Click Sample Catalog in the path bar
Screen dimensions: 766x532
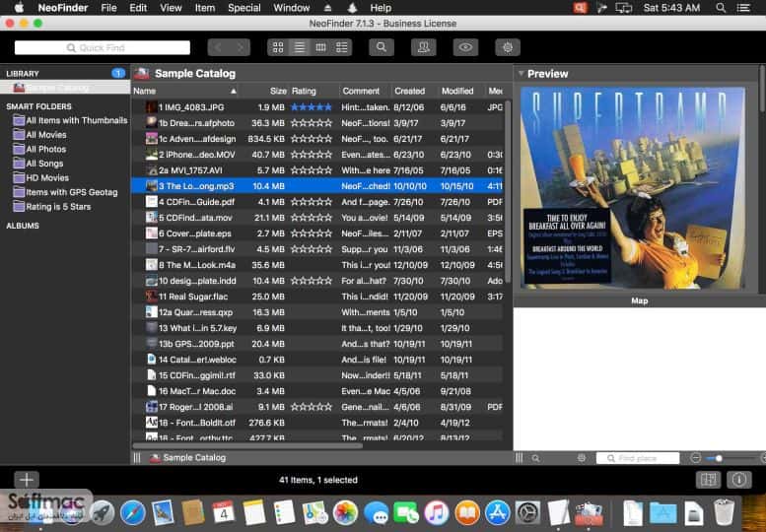point(188,458)
